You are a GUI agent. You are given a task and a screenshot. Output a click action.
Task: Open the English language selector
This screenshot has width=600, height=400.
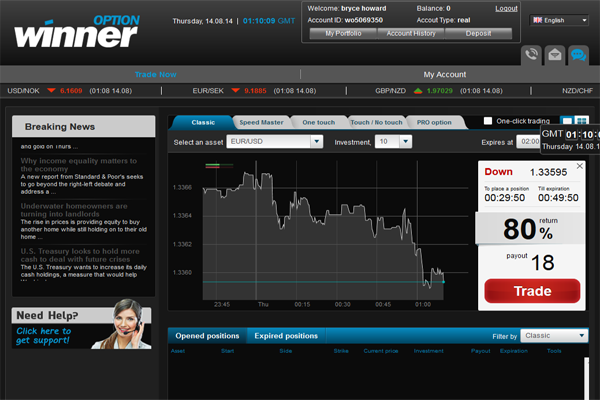[x=560, y=19]
